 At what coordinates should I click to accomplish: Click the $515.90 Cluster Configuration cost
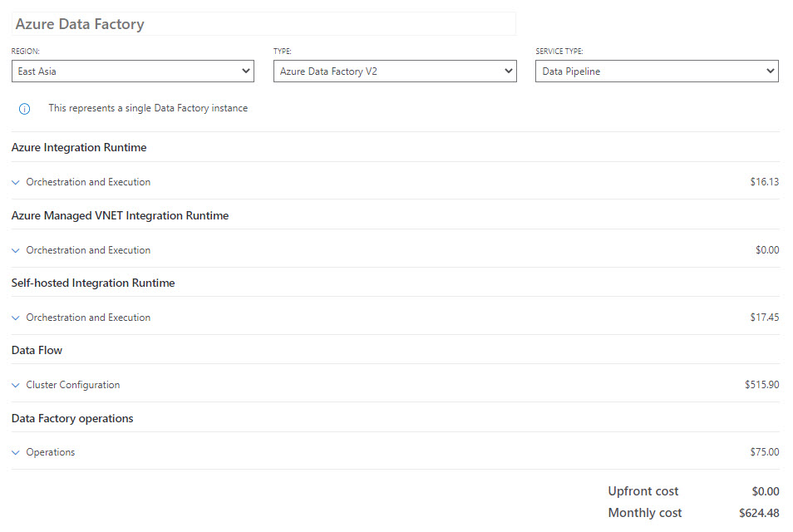[761, 384]
